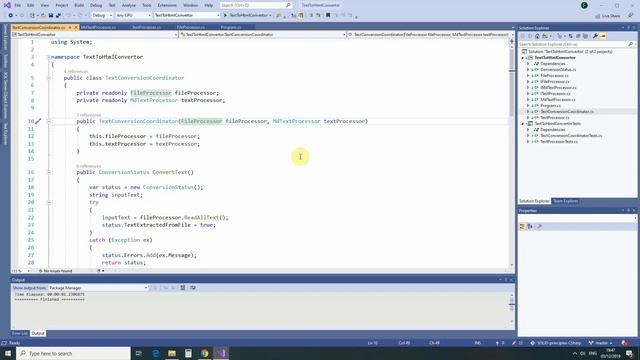This screenshot has height=360, width=640.
Task: Open Calculator from the taskbar
Action: [188, 353]
